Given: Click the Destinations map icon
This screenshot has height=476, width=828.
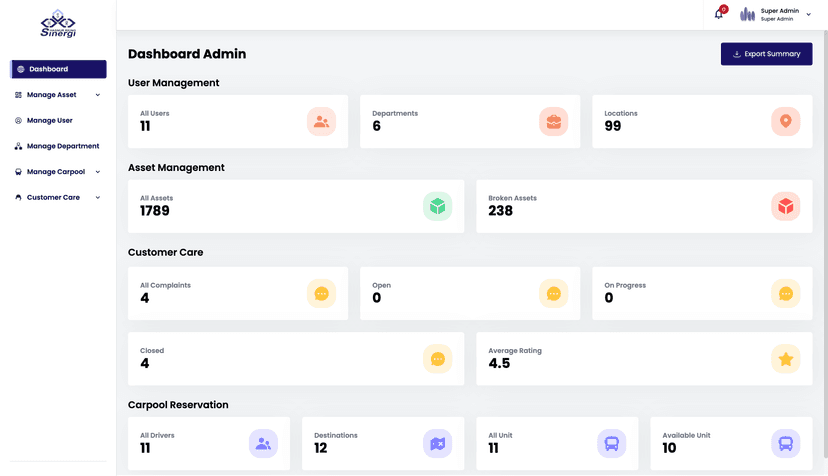Looking at the screenshot, I should 437,444.
